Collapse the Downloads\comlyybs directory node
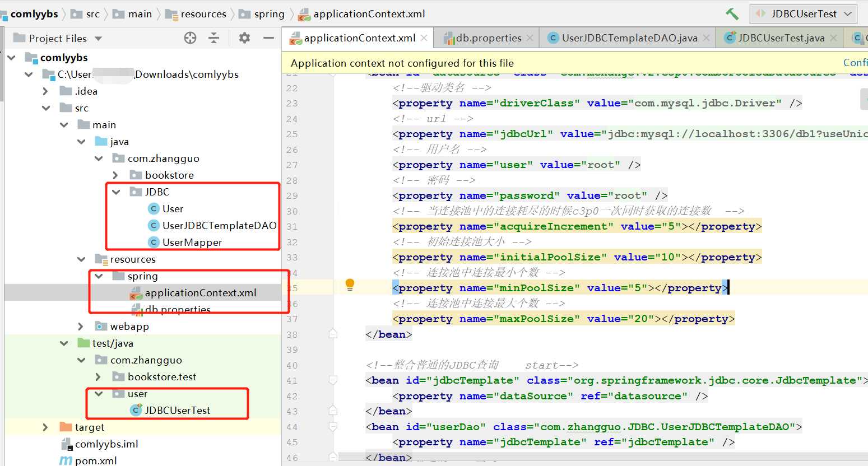Viewport: 868px width, 466px height. (29, 74)
